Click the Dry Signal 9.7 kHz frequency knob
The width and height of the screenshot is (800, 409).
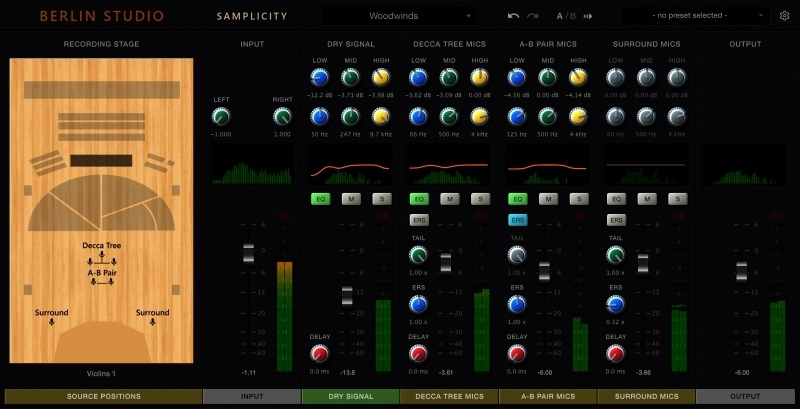click(381, 117)
